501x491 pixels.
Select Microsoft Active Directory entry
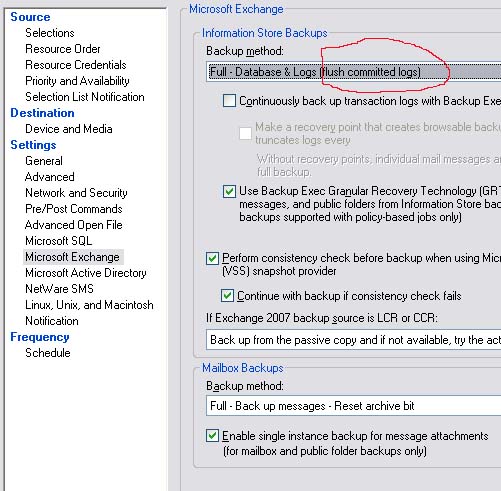86,273
